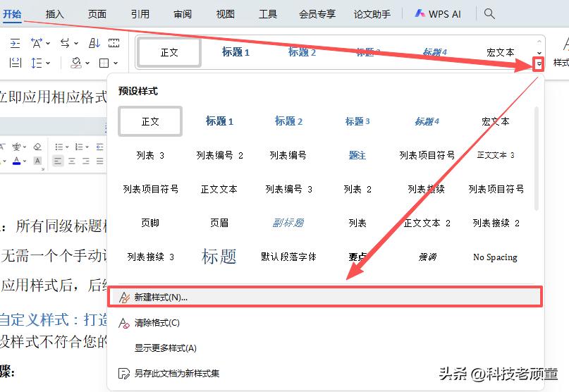
Task: Click the line-wrap arrows icon in the ribbon
Action: click(65, 43)
